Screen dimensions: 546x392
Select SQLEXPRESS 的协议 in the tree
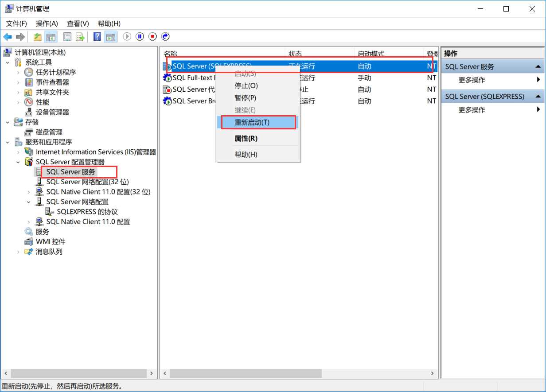(x=87, y=212)
